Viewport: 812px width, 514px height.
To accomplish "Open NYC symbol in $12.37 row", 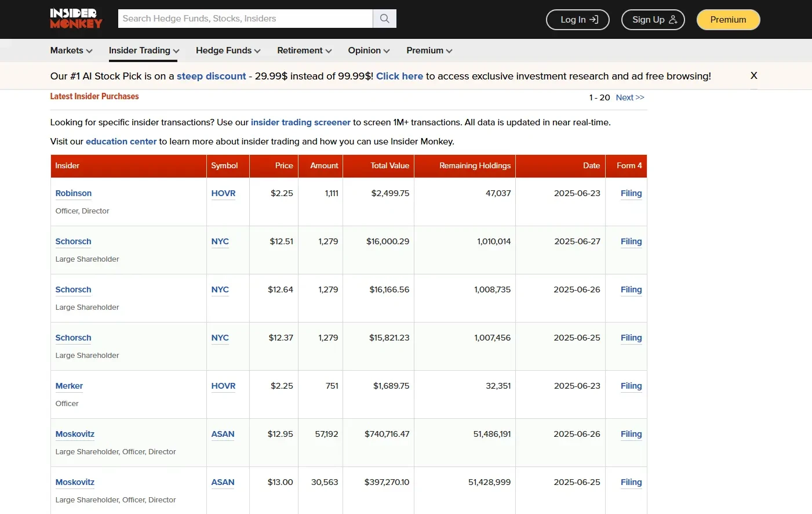I will (x=220, y=338).
